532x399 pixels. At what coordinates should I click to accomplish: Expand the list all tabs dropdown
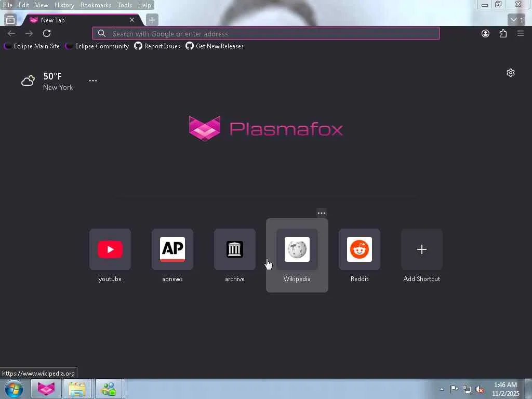pos(516,20)
